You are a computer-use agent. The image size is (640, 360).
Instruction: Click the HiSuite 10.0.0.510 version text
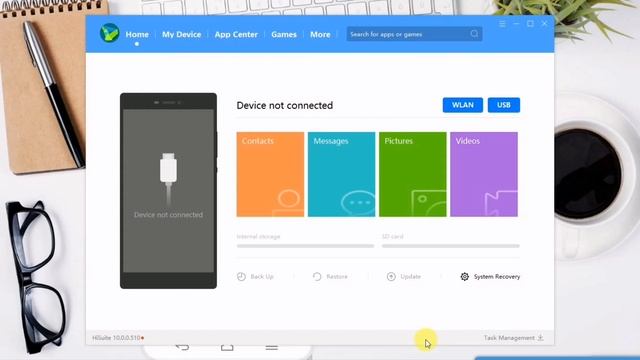point(116,338)
